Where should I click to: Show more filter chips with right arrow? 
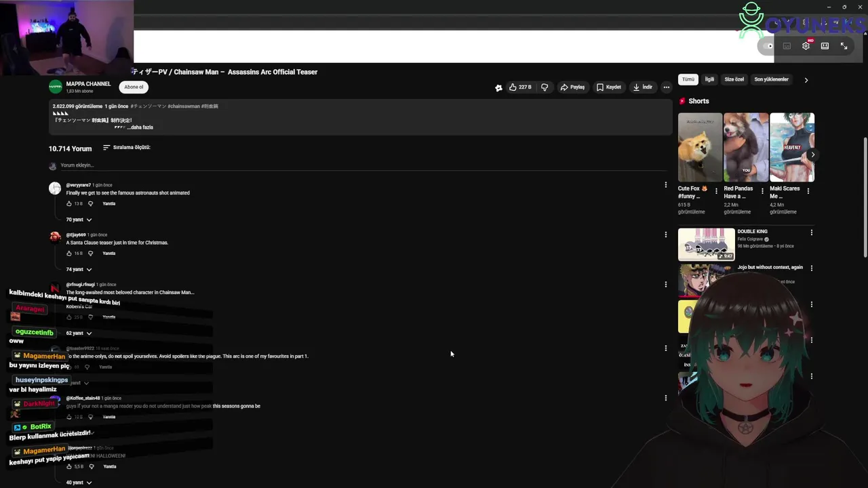[806, 80]
